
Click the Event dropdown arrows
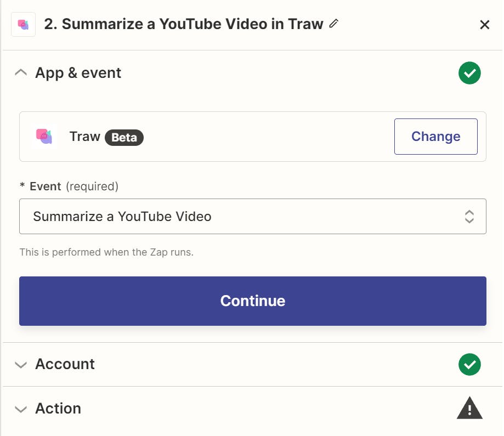pyautogui.click(x=469, y=216)
